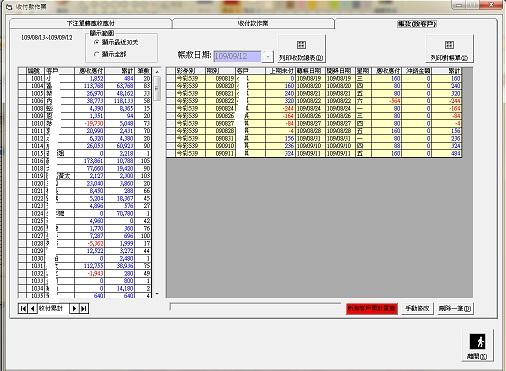The image size is (506, 371).
Task: Jump to last record navigation arrow
Action: pos(84,308)
